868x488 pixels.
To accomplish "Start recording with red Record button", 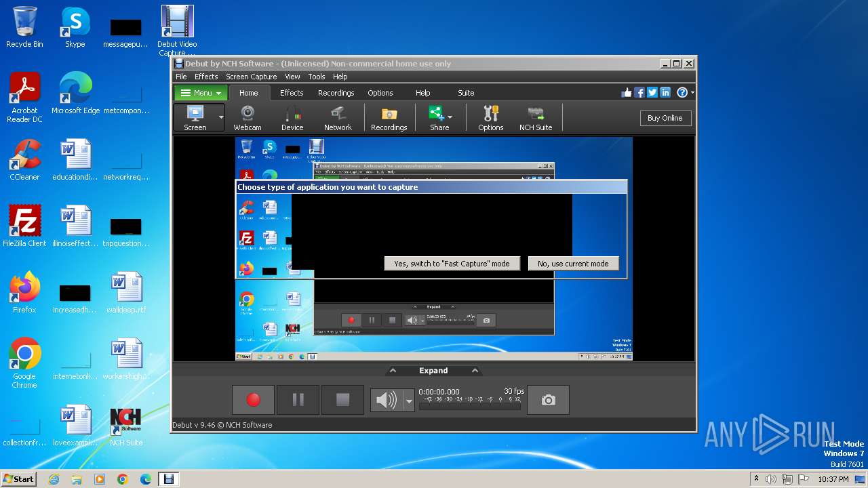I will coord(253,400).
